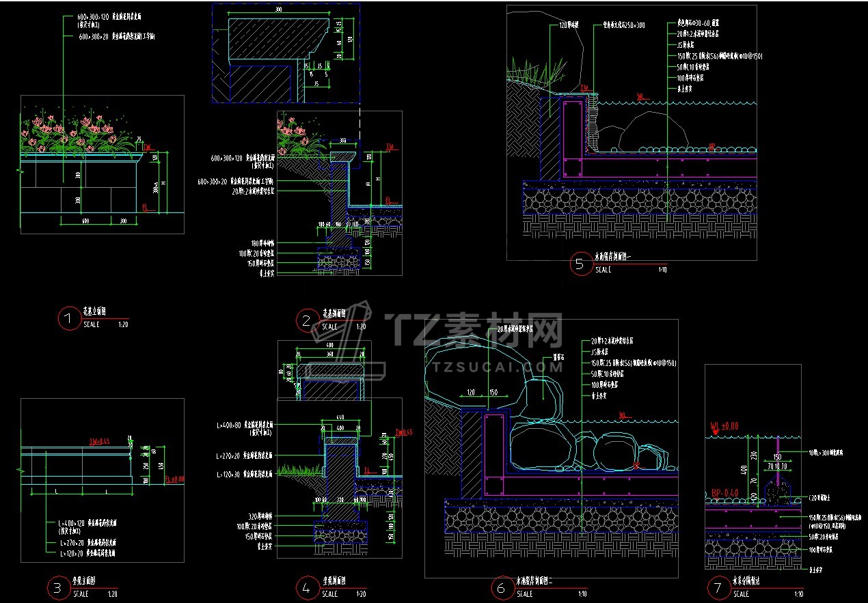Screen dimensions: 868x603
Task: Select the red circled number 1 marker
Action: pyautogui.click(x=68, y=319)
